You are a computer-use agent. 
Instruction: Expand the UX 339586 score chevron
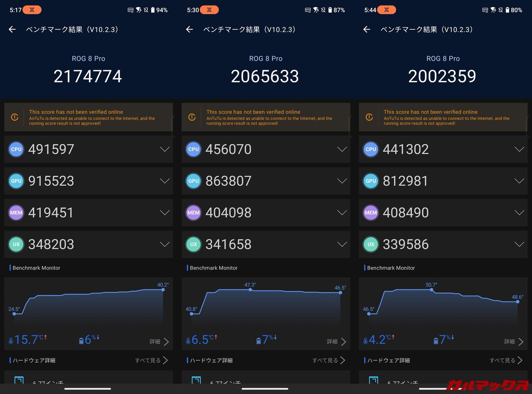click(x=519, y=244)
